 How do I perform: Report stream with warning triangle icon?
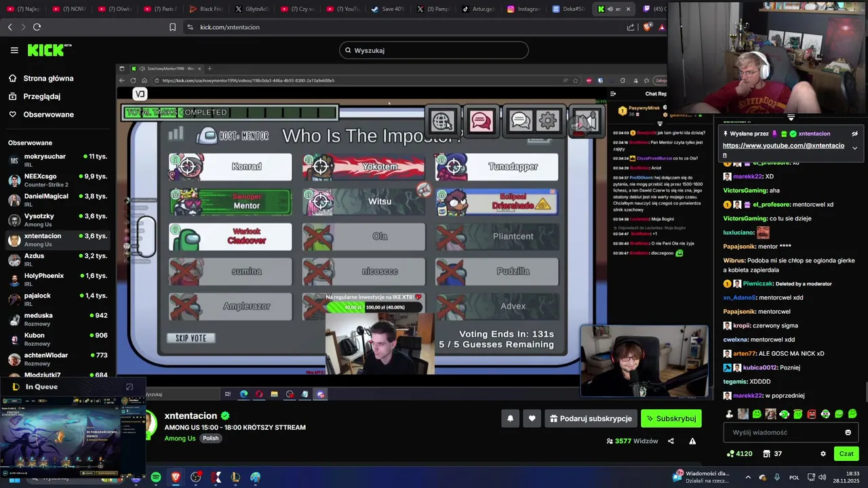coord(692,441)
